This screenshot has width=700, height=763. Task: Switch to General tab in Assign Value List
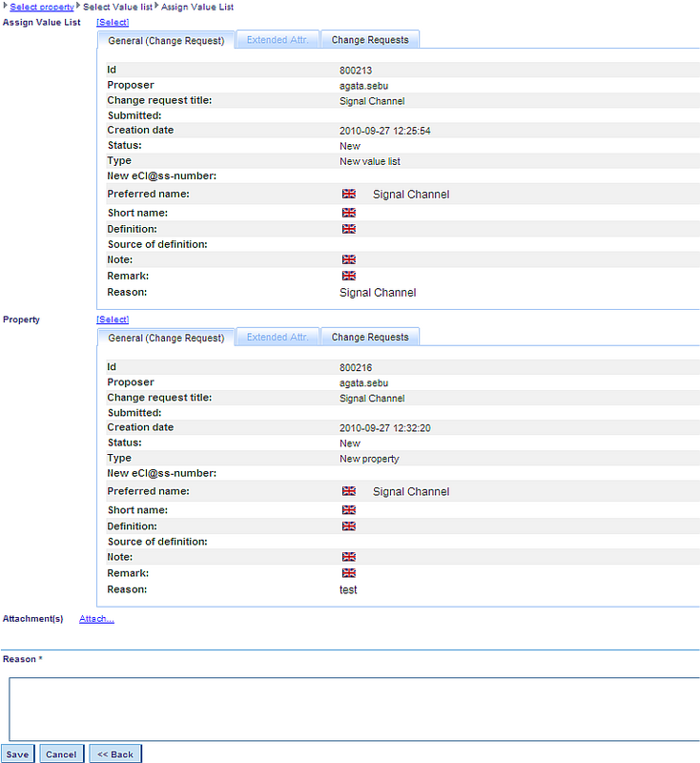pyautogui.click(x=166, y=41)
